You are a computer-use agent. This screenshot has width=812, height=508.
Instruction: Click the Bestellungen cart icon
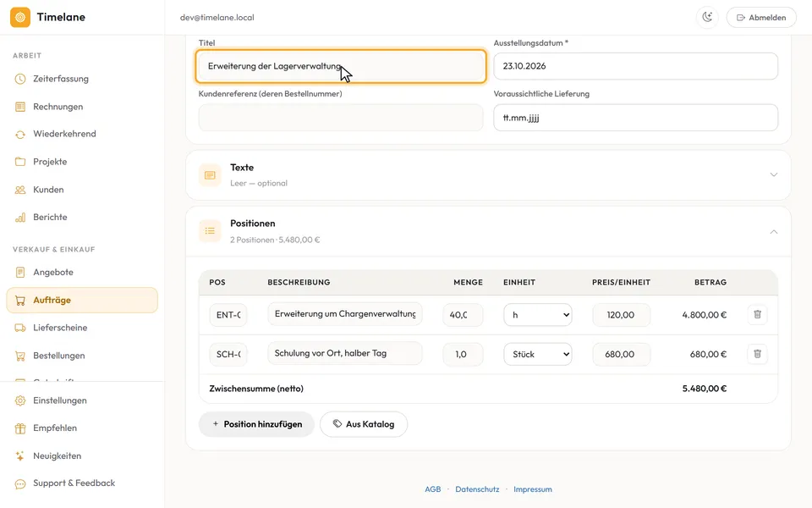pos(20,356)
